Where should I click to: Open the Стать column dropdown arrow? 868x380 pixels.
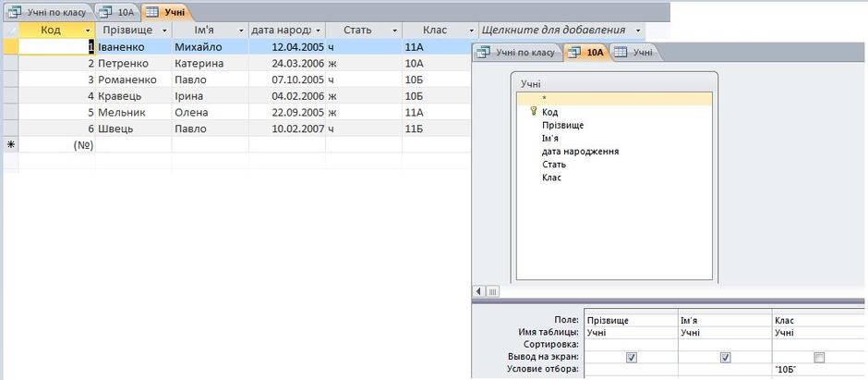click(x=394, y=30)
